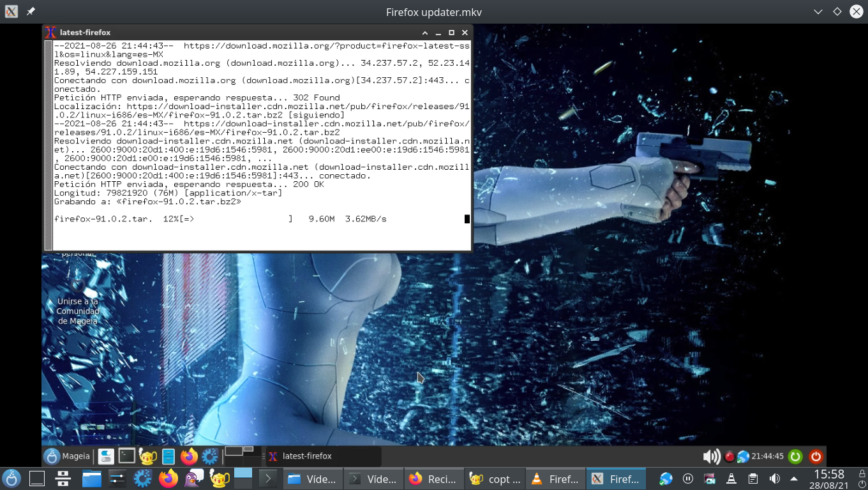Switch to the Reci... Firefox task in taskbar
The width and height of the screenshot is (868, 490).
click(433, 479)
